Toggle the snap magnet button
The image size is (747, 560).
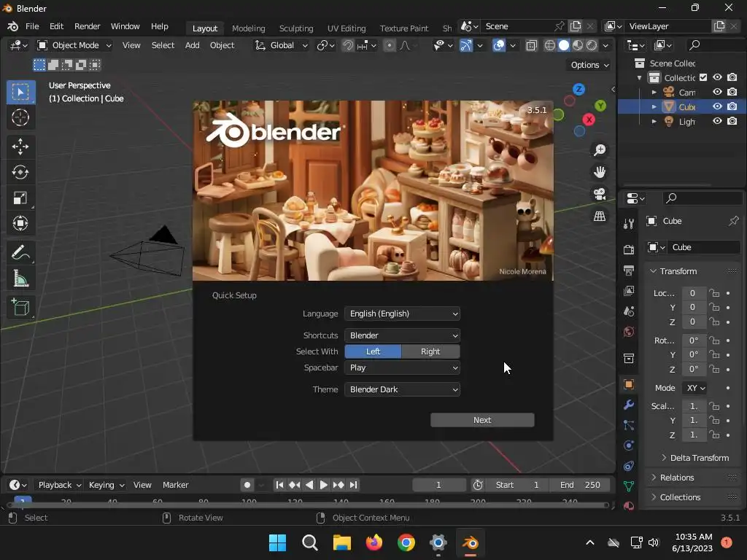(x=348, y=45)
